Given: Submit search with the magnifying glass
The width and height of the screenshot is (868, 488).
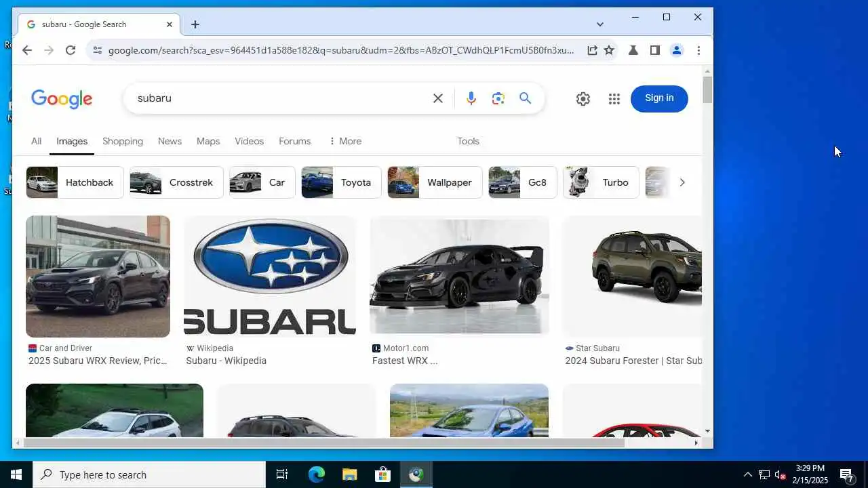Looking at the screenshot, I should coord(526,98).
